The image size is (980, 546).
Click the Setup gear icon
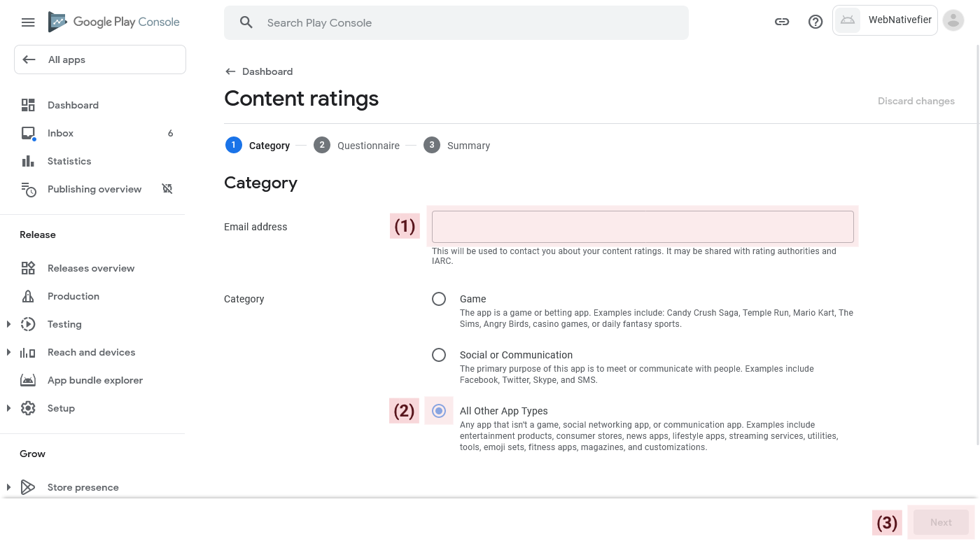pyautogui.click(x=28, y=408)
